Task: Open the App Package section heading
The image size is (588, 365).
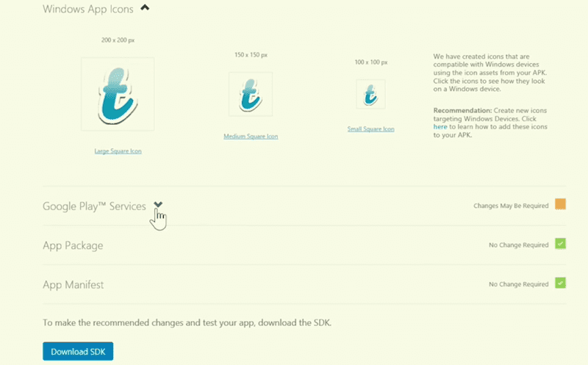Action: [x=73, y=245]
